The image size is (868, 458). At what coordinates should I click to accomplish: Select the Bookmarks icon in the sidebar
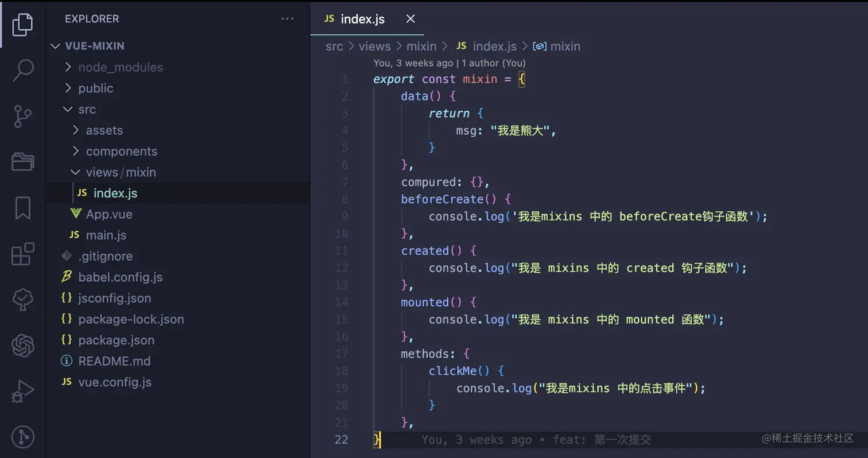pos(22,208)
